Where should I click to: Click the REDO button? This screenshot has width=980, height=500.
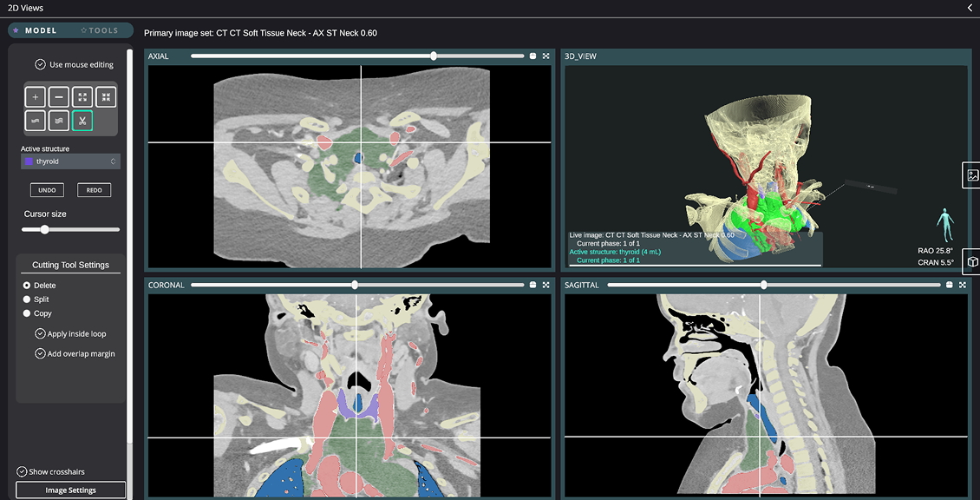[x=94, y=189]
